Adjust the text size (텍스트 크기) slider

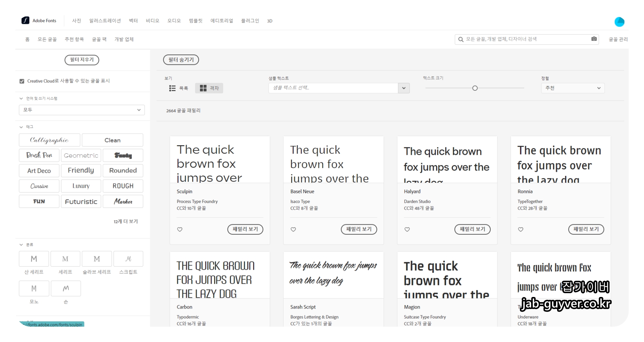point(475,88)
